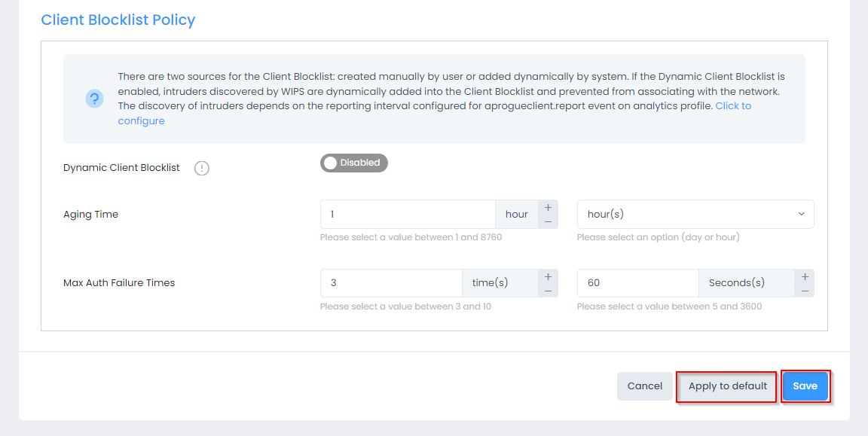
Task: Click the Dynamic Client Blocklist info icon
Action: tap(202, 168)
